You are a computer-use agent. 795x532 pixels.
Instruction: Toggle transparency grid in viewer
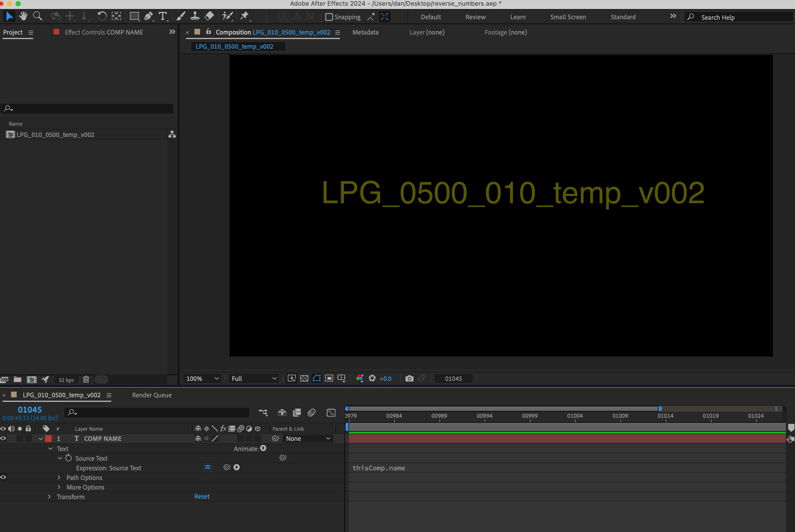tap(304, 378)
